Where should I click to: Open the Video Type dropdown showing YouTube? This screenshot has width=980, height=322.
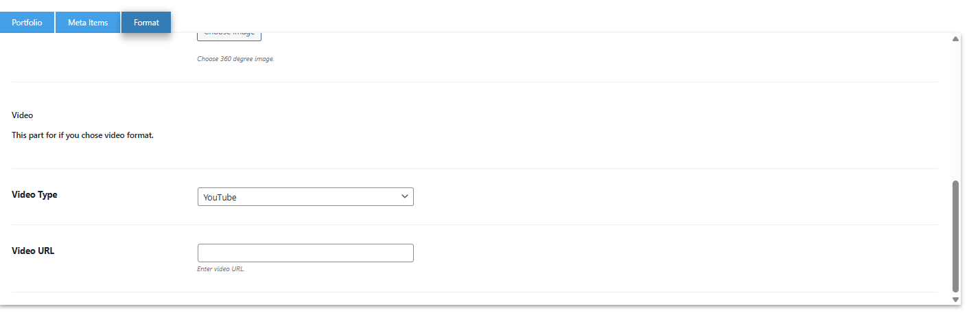[x=305, y=197]
